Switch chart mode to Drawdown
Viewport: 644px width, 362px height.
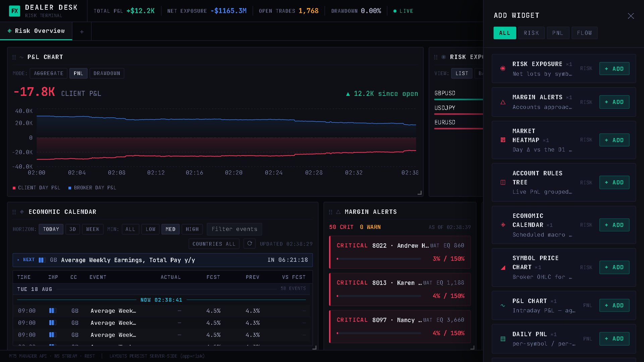tap(107, 73)
